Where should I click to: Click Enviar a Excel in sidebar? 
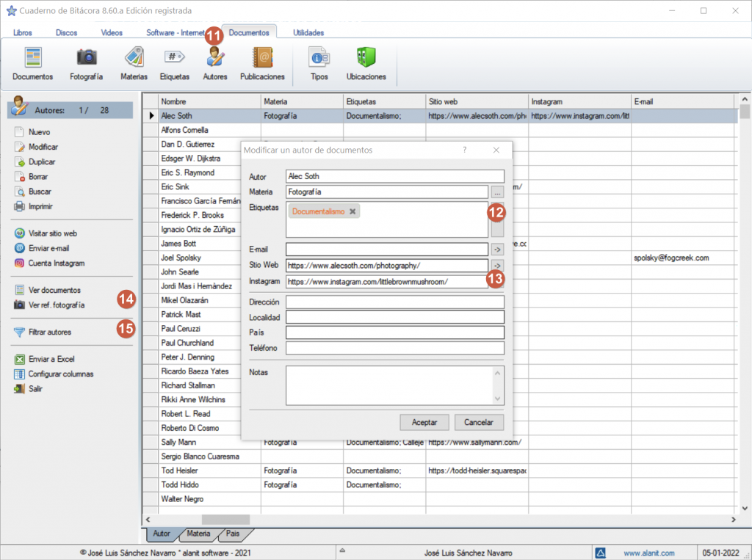click(51, 360)
